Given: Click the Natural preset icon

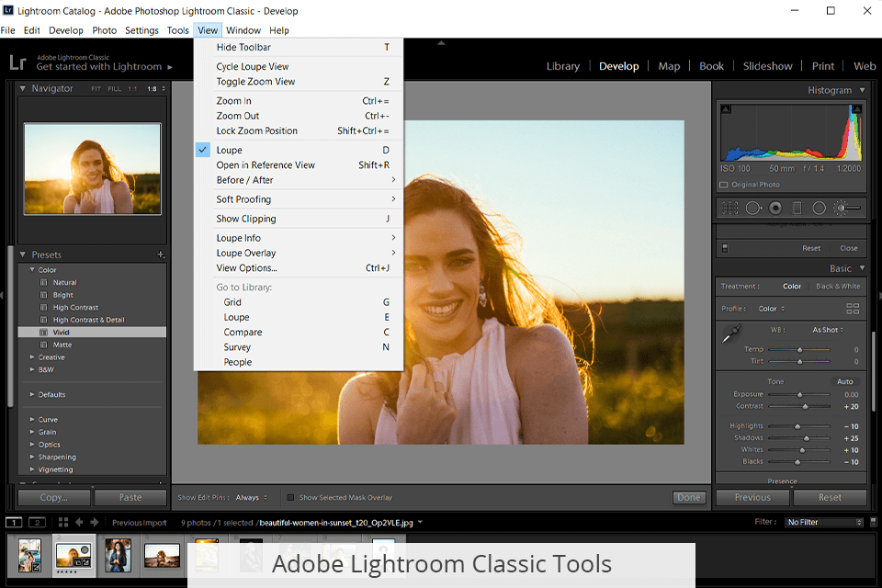Looking at the screenshot, I should [x=43, y=282].
